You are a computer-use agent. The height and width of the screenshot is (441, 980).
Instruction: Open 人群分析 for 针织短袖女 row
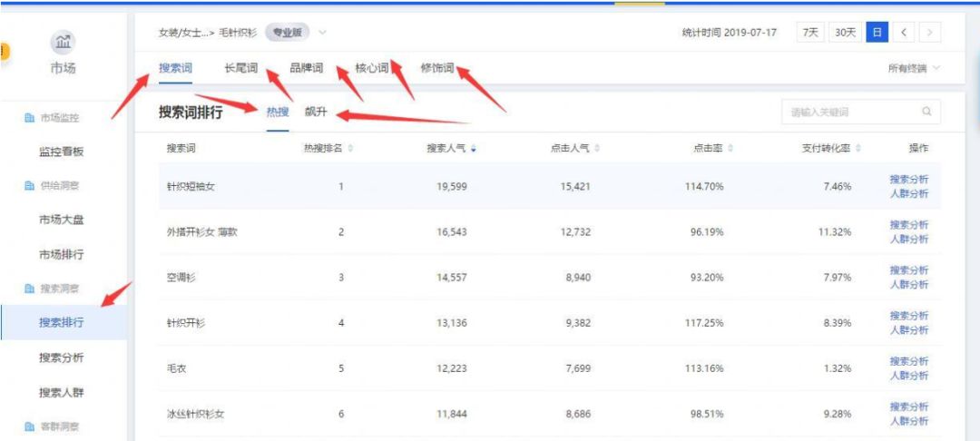click(x=909, y=193)
